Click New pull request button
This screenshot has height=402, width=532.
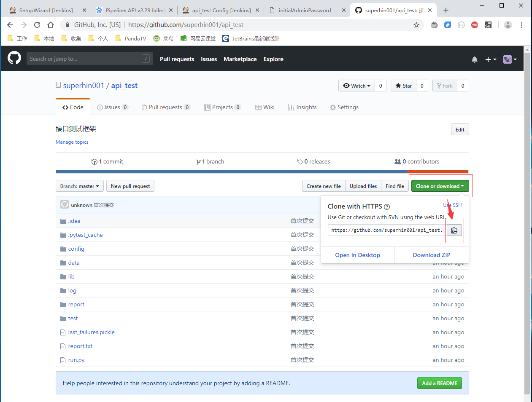coord(130,186)
